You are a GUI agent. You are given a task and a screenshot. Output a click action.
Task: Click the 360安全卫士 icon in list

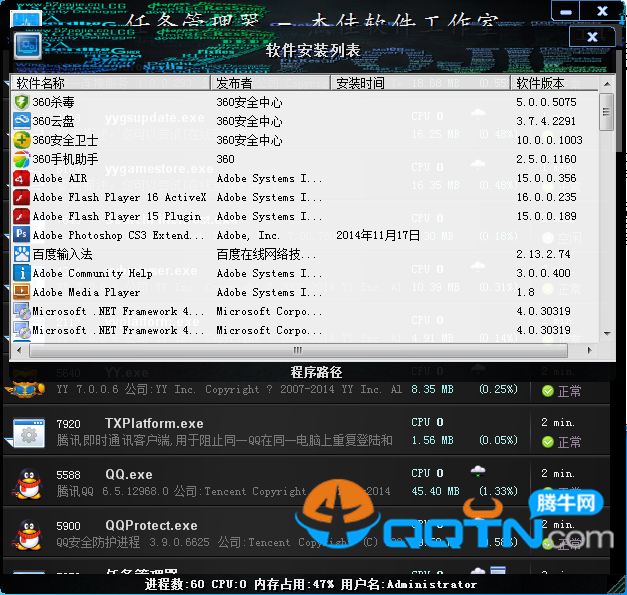coord(22,140)
